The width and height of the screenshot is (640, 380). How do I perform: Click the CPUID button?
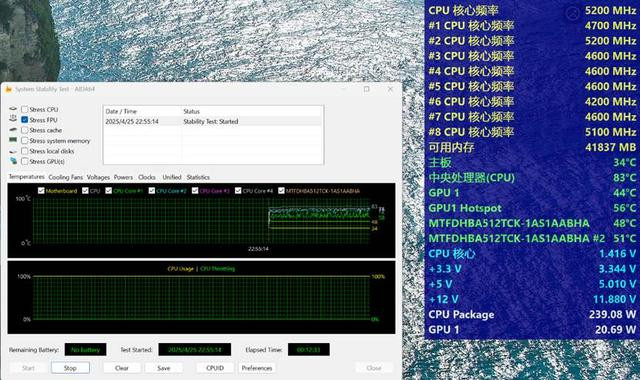click(215, 368)
